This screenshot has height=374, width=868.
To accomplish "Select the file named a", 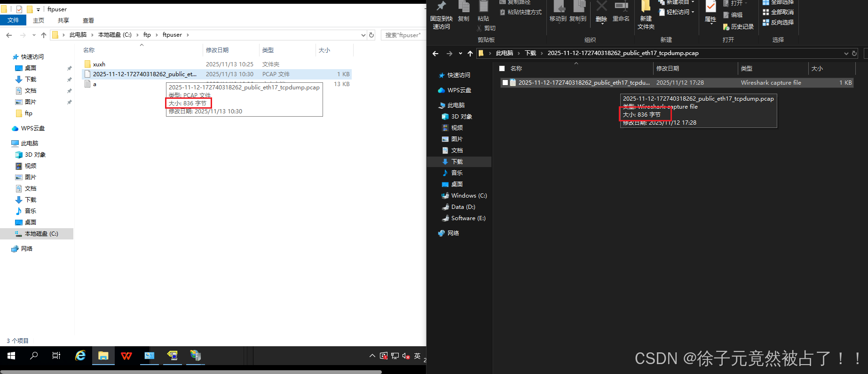I will (95, 84).
